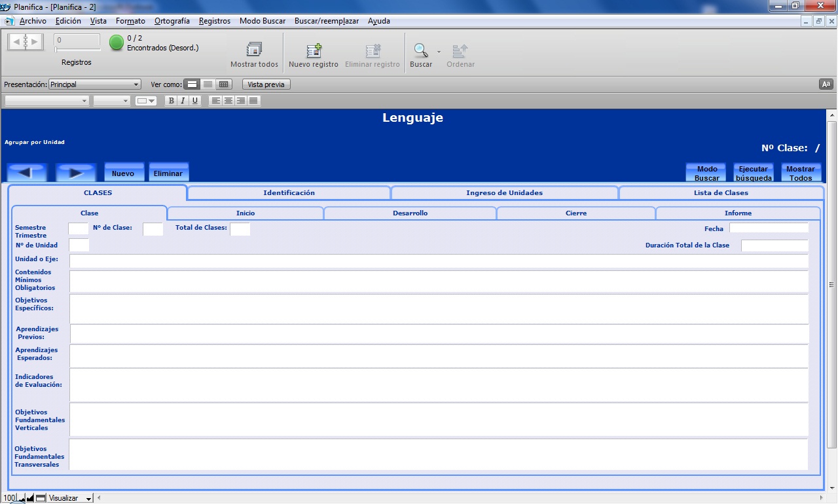Viewport: 838px width, 504px height.
Task: Click the blue previous record arrow
Action: click(x=26, y=173)
